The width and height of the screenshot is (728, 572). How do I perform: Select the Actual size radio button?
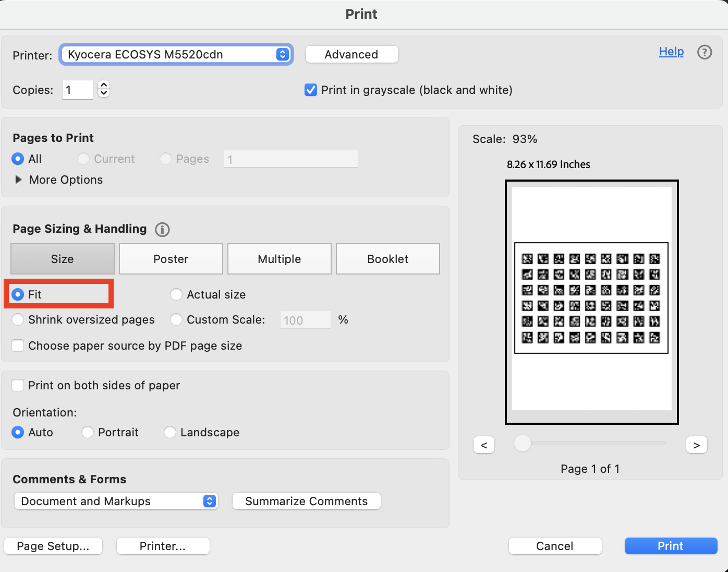[176, 294]
